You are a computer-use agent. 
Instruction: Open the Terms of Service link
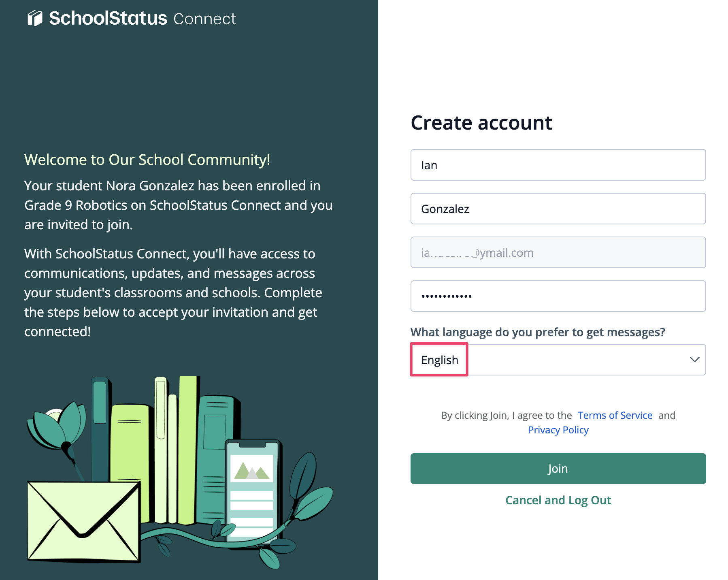(x=615, y=415)
